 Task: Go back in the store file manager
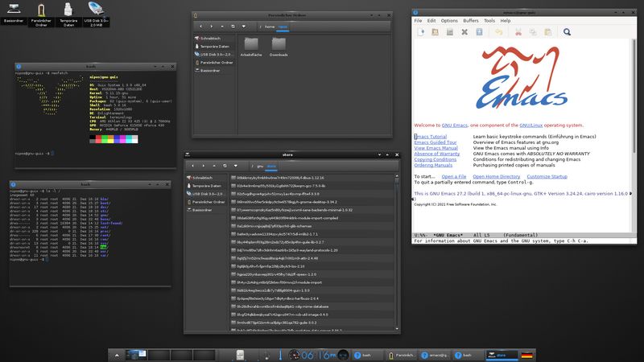pos(192,166)
